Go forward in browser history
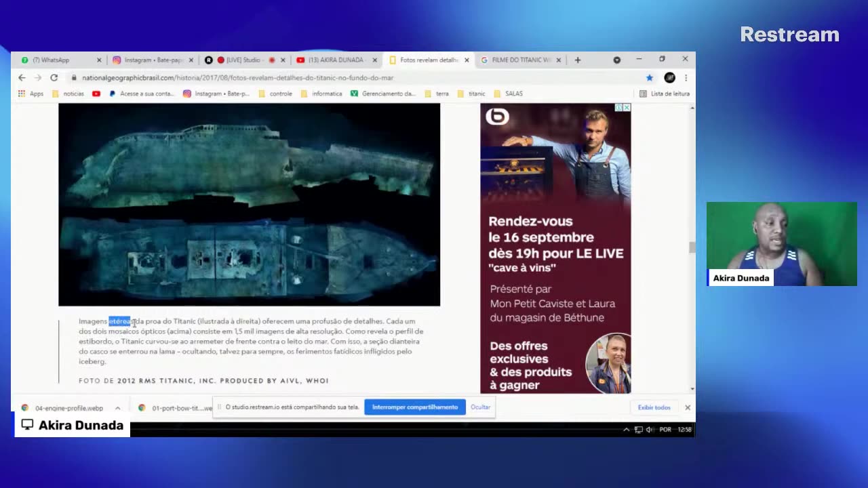The width and height of the screenshot is (868, 488). (x=38, y=77)
